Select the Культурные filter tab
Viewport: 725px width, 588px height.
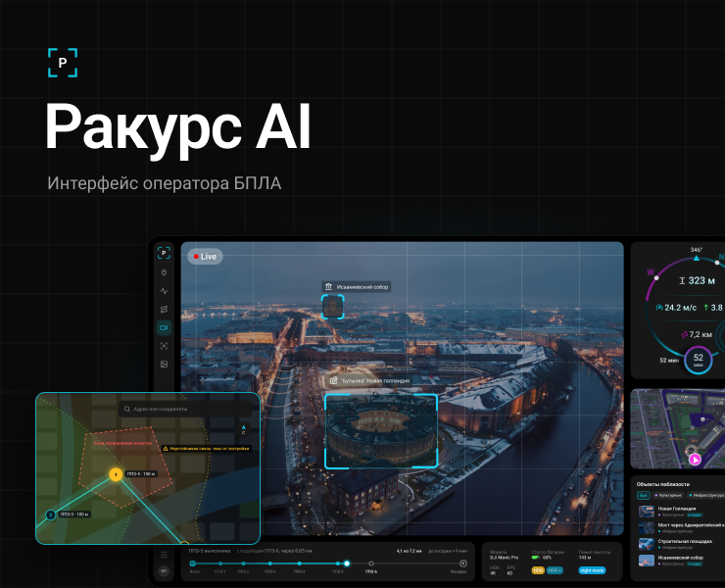668,496
